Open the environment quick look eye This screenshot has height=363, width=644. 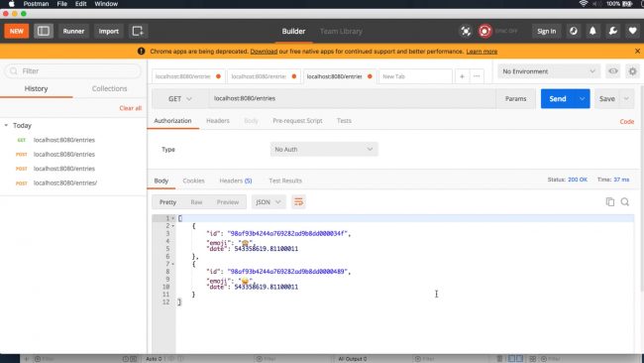tap(612, 71)
